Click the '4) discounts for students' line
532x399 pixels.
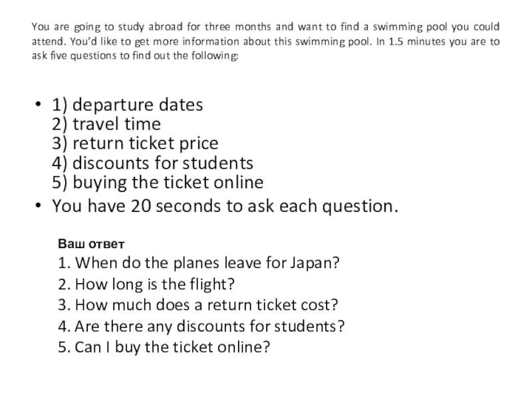152,163
